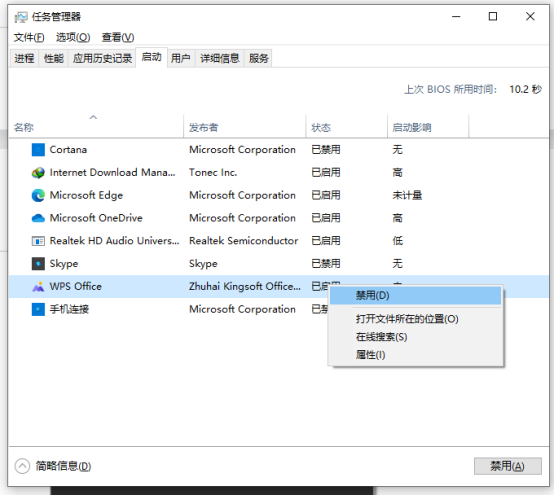The image size is (554, 495).
Task: Click 低 impact in Realtek row
Action: 397,241
